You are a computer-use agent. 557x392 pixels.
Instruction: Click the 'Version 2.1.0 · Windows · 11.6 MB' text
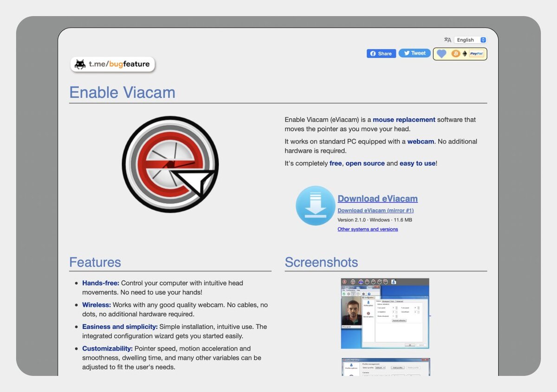point(375,220)
